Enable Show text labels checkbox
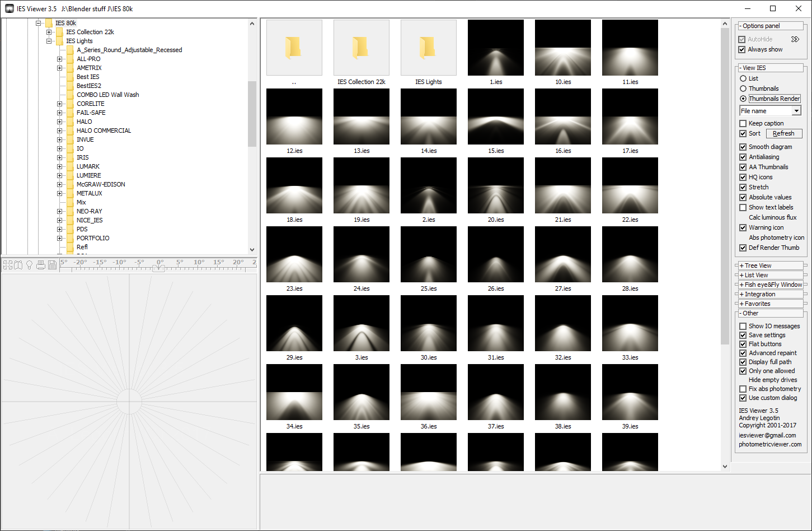 point(743,207)
